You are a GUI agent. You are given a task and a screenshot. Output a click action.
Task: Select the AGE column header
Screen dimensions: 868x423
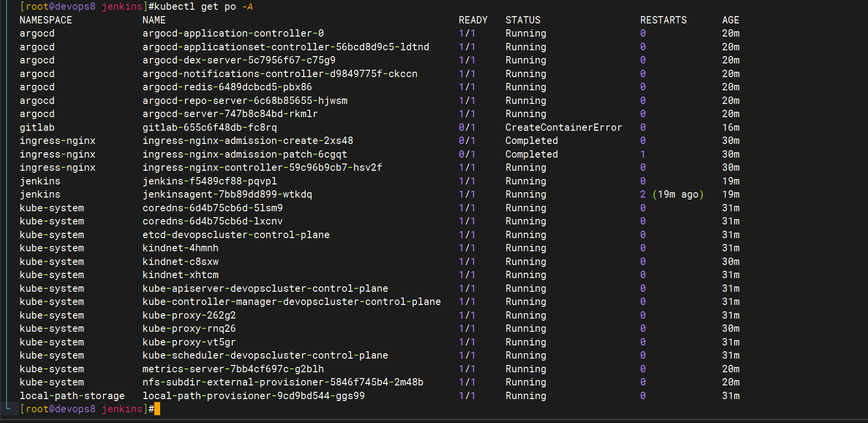[731, 20]
